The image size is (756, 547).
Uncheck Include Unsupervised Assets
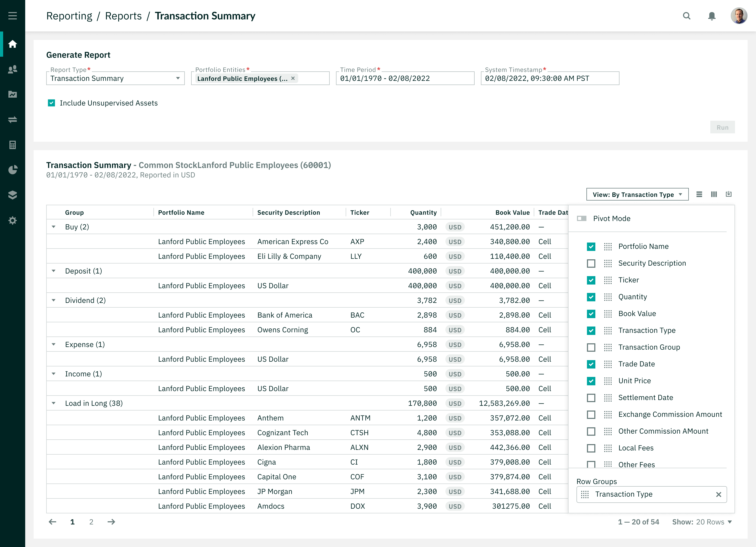(51, 103)
